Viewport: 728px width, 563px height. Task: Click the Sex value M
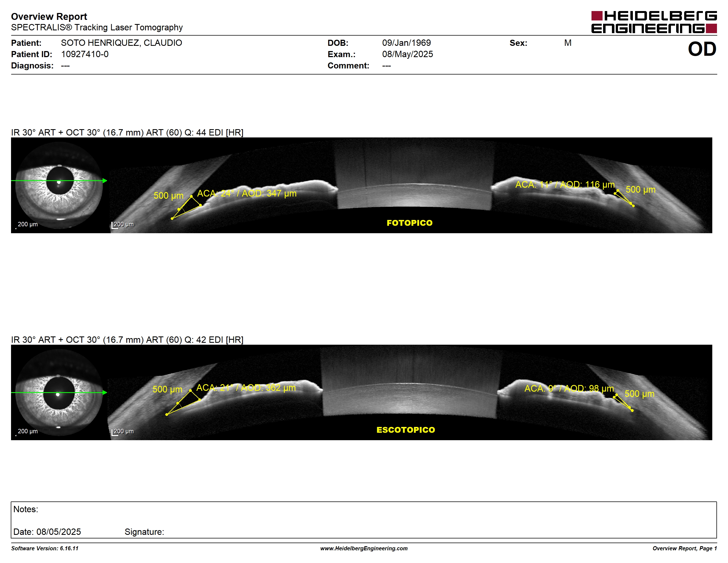[x=568, y=43]
